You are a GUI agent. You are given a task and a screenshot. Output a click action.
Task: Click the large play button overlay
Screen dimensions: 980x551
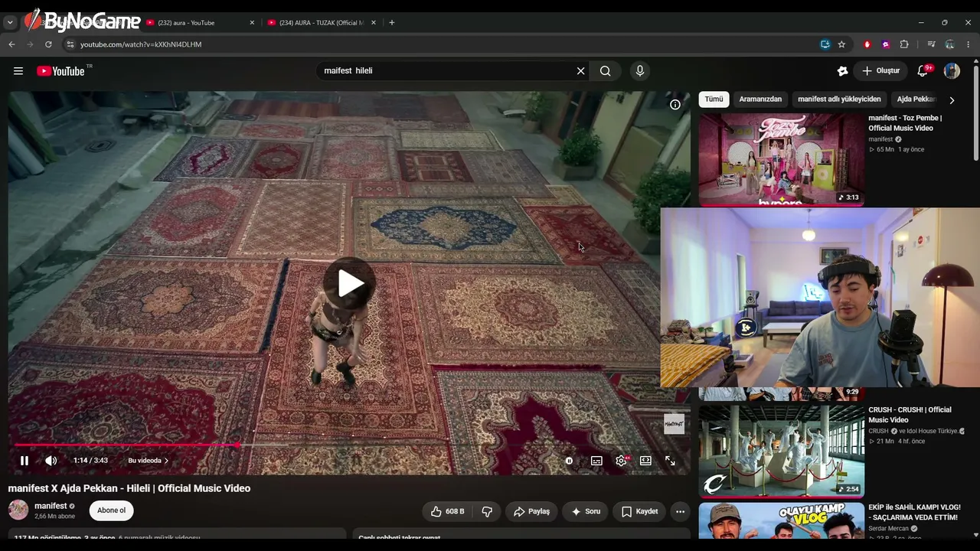point(349,283)
